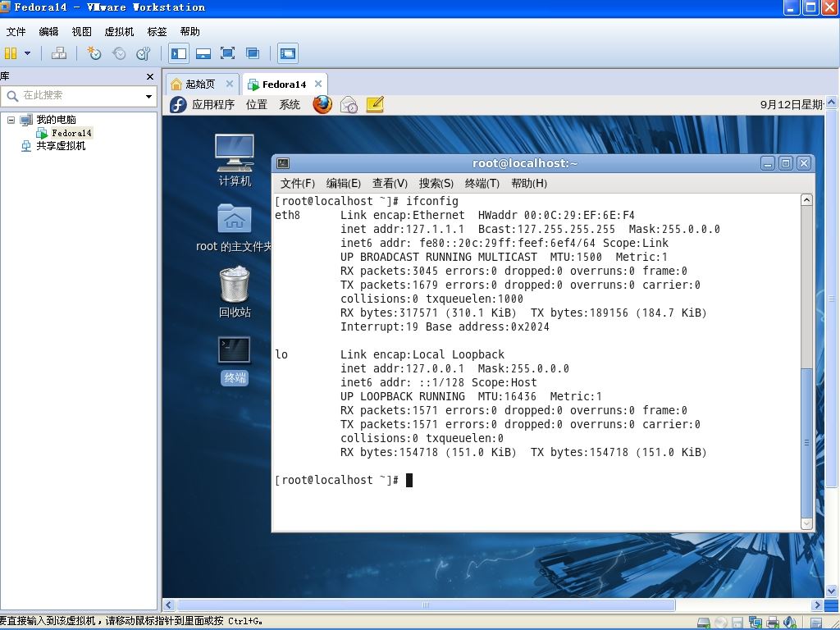The width and height of the screenshot is (840, 630).
Task: Click the VM view scroll left arrow
Action: tap(169, 605)
